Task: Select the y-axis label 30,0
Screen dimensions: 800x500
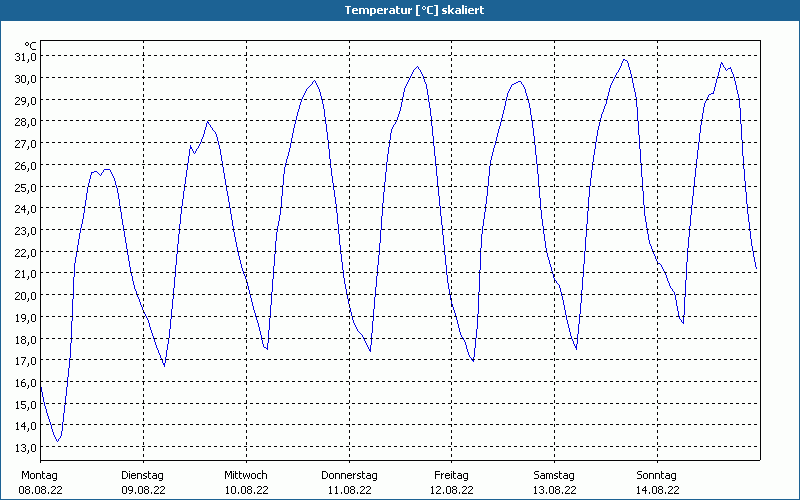Action: click(x=26, y=79)
